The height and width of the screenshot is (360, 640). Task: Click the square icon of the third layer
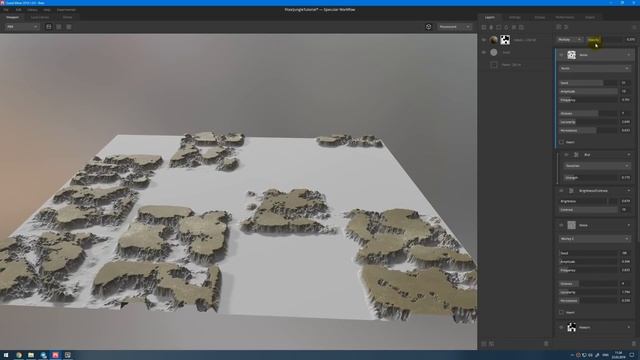click(x=494, y=64)
